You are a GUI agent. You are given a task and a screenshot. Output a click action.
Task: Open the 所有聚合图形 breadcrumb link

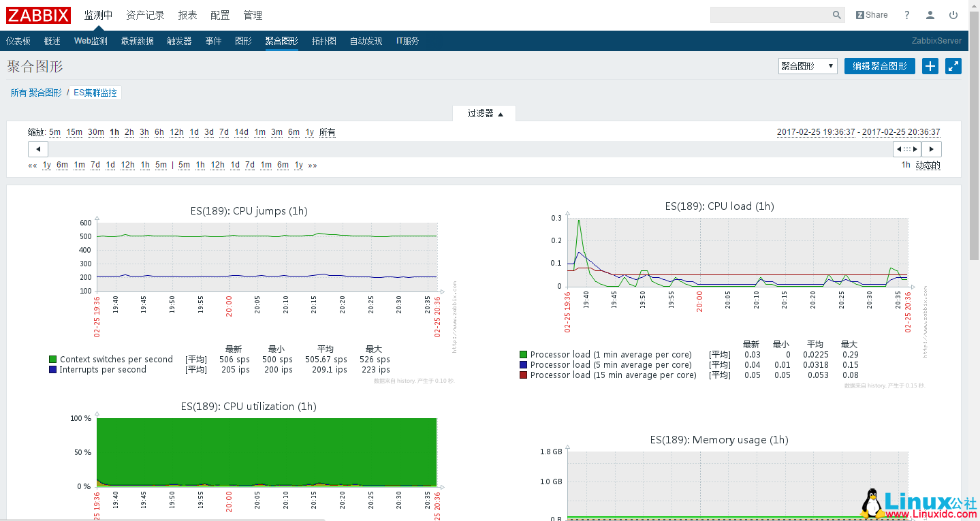coord(36,92)
